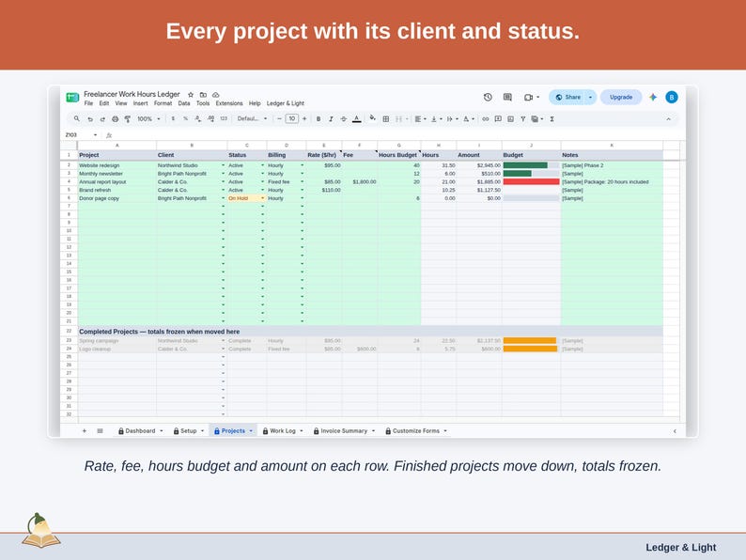Viewport: 746px width, 560px height.
Task: Select the red budget bar for Annual report layout
Action: (531, 181)
